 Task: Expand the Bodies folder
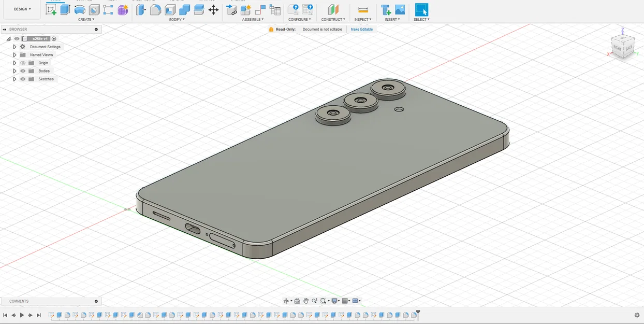[x=14, y=71]
